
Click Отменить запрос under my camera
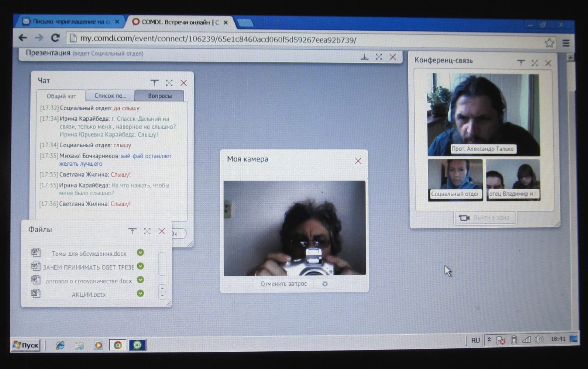(283, 284)
